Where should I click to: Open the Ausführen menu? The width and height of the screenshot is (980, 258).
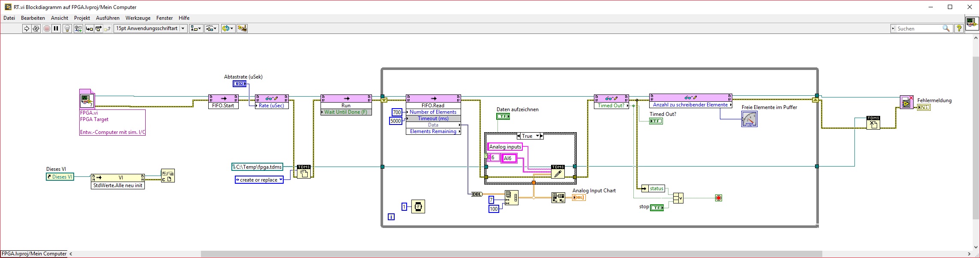[108, 18]
